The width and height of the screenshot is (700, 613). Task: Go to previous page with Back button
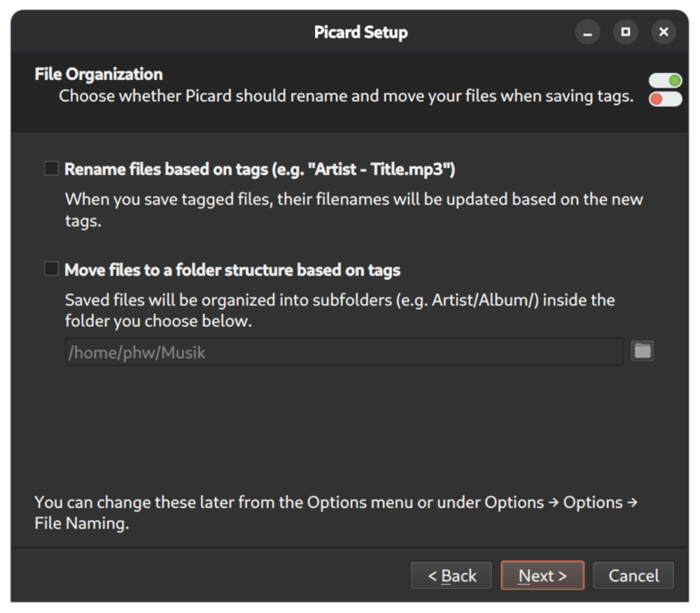[x=451, y=575]
